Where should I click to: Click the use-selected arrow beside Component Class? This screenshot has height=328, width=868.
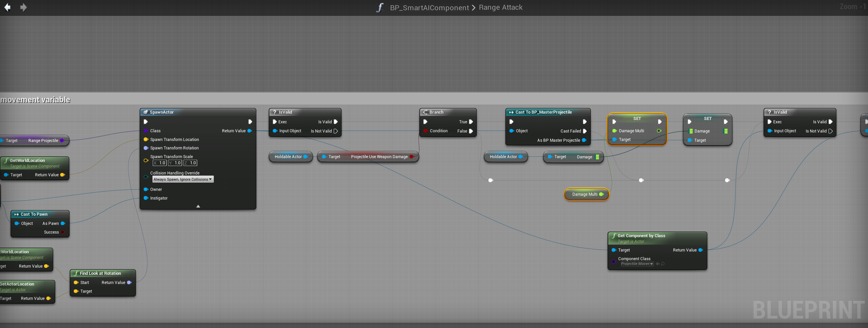coord(658,264)
